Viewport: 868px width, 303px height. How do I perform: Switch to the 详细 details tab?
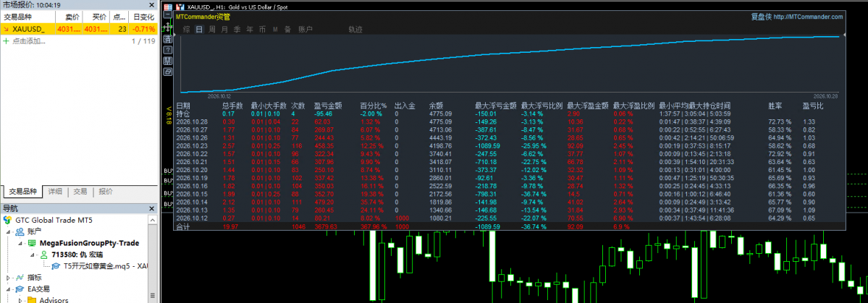[x=55, y=192]
